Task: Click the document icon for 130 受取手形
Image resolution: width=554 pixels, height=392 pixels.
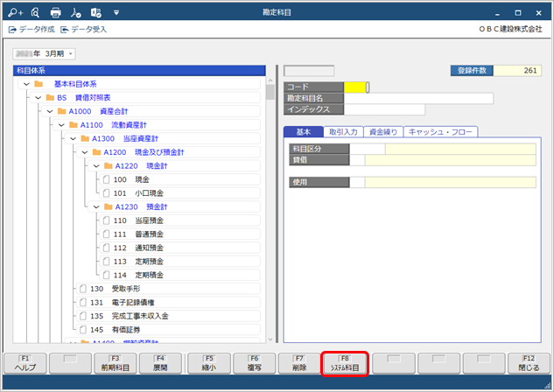Action: [x=83, y=289]
